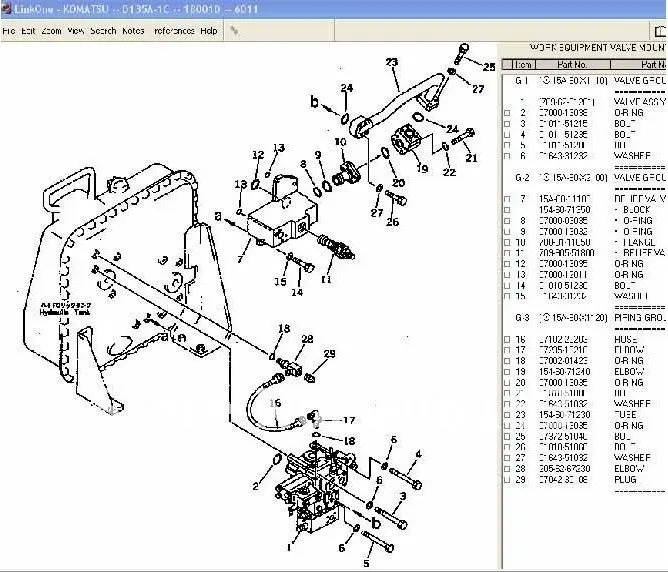Click callout 7 relief valve block label
668x572 pixels.
tap(241, 259)
